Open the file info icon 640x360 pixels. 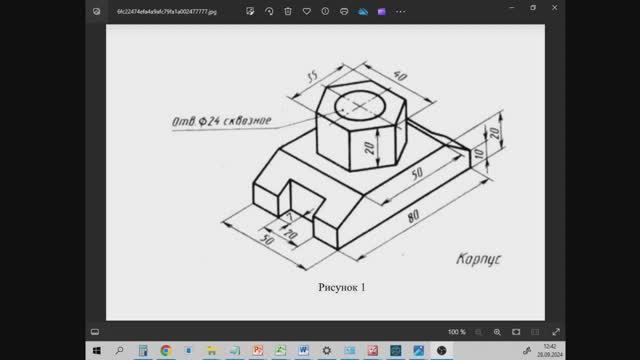[x=325, y=11]
